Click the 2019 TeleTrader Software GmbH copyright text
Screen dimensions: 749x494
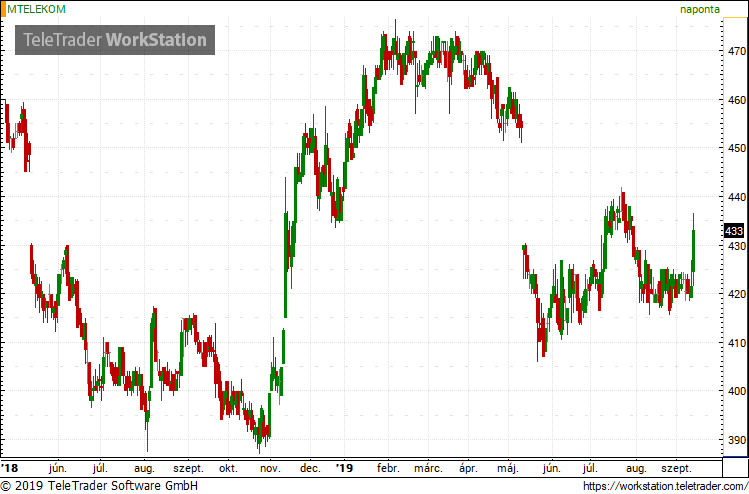tap(98, 486)
